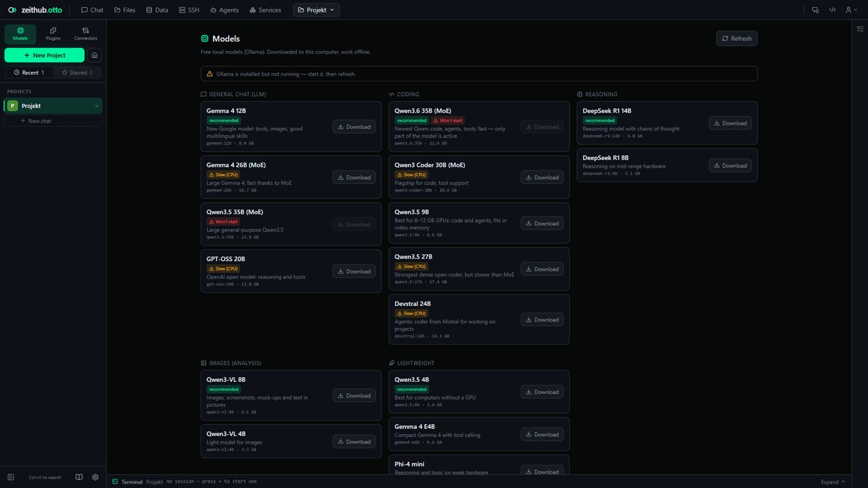
Task: Expand the Terminal panel
Action: click(x=833, y=482)
